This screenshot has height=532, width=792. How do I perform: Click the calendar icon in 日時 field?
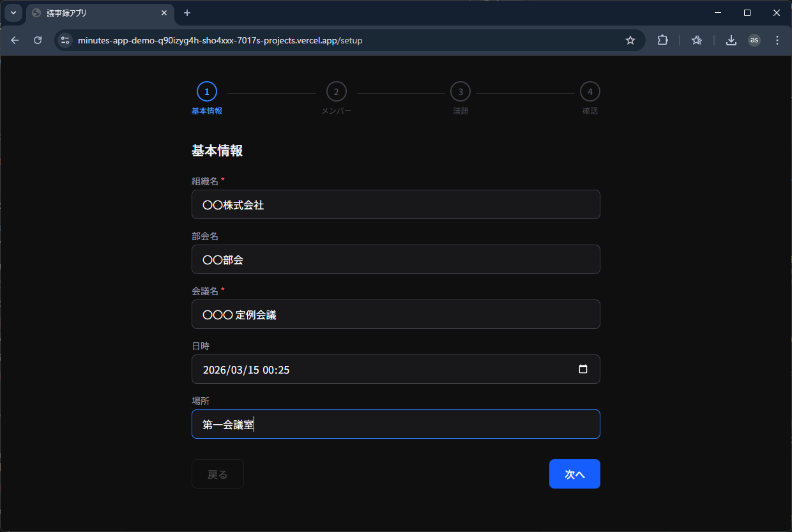click(583, 369)
